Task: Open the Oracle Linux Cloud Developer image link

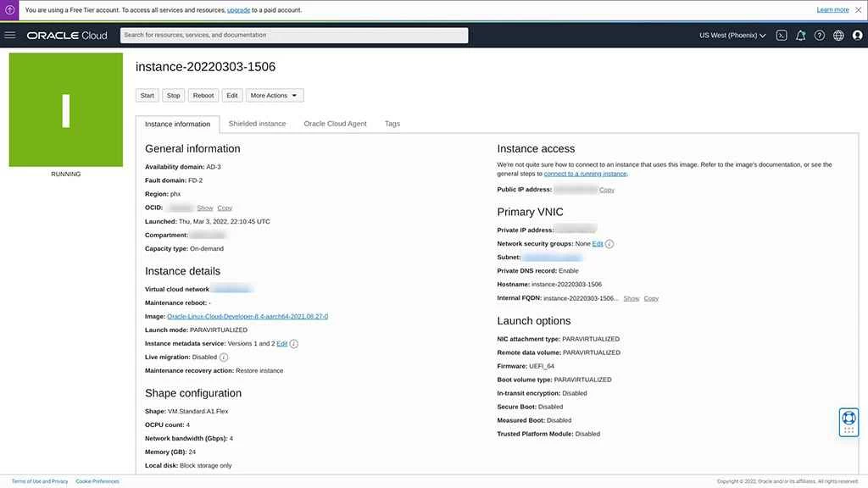Action: tap(248, 317)
